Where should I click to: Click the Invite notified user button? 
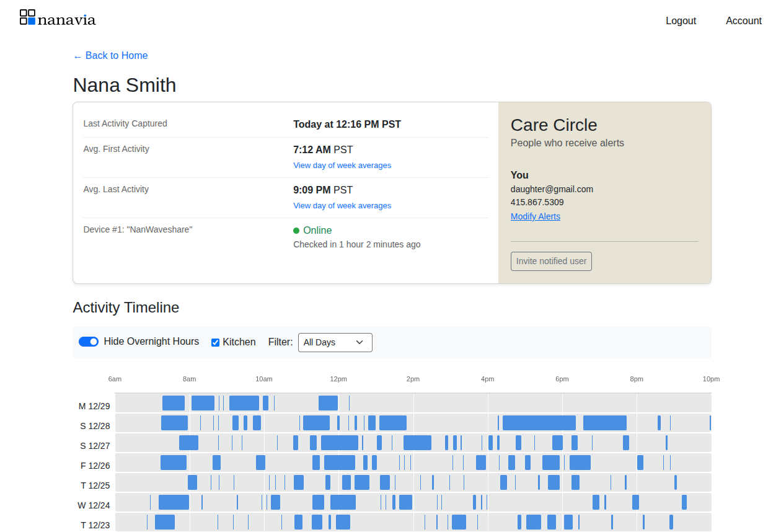coord(550,261)
